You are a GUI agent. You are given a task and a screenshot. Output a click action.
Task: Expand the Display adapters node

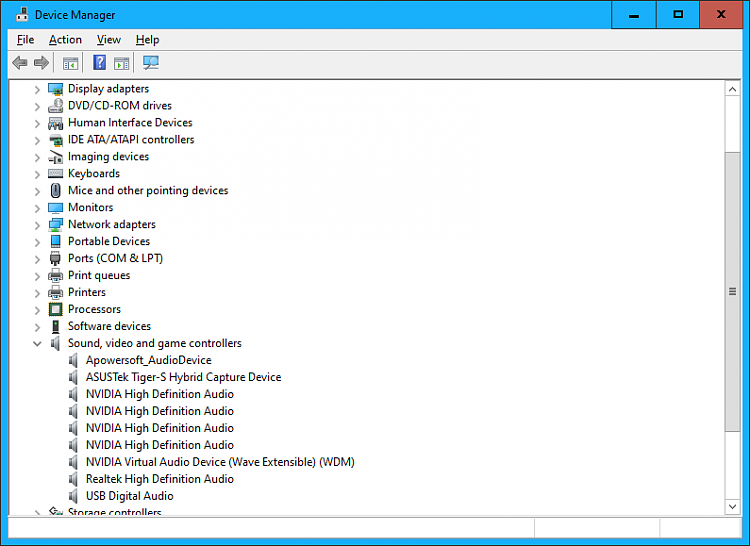pos(37,89)
